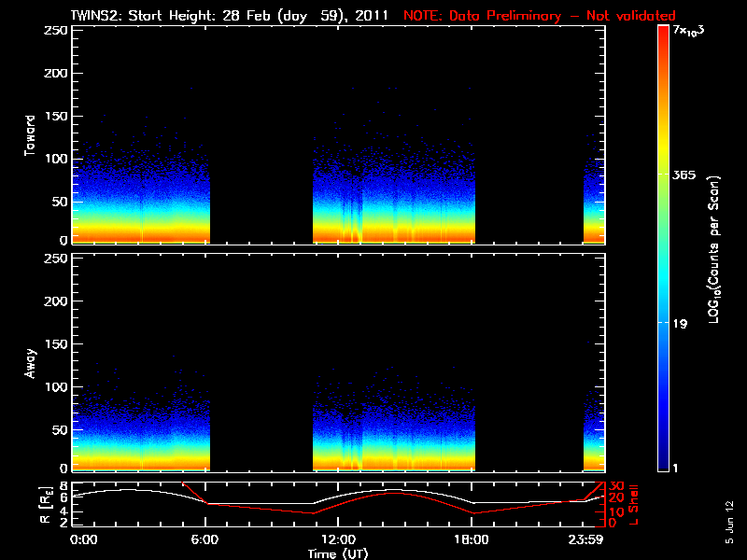Click the red '30' L Shell tick label
747x560 pixels.
(615, 486)
